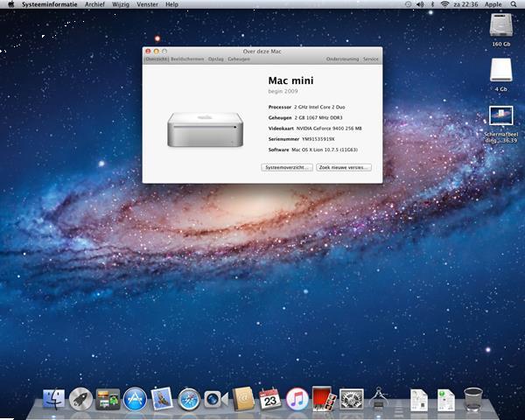Click System Information caliper icon in dock
The height and width of the screenshot is (420, 525).
pyautogui.click(x=379, y=399)
